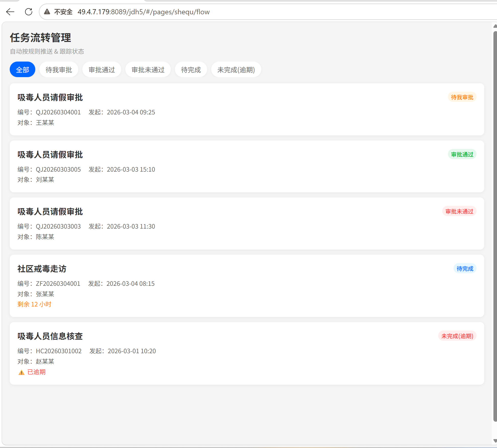Click the scrollbar down arrow
The height and width of the screenshot is (448, 497).
point(495,441)
